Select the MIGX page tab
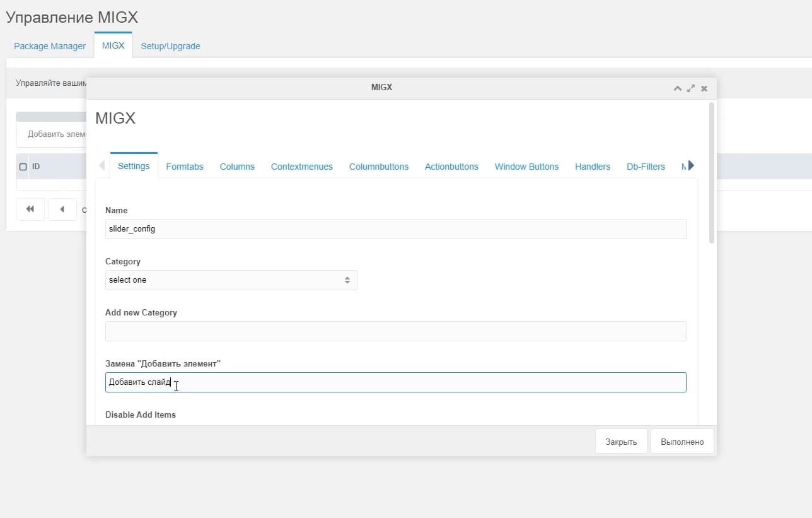 (x=113, y=45)
